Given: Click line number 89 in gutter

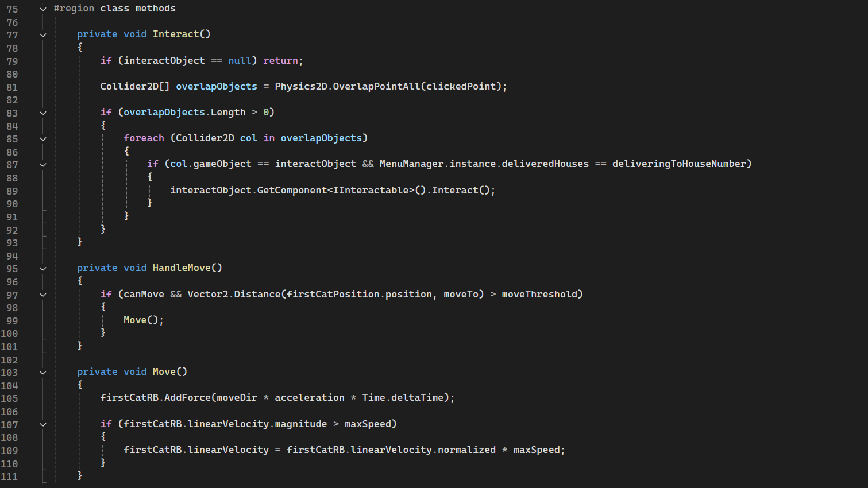Looking at the screenshot, I should point(12,191).
